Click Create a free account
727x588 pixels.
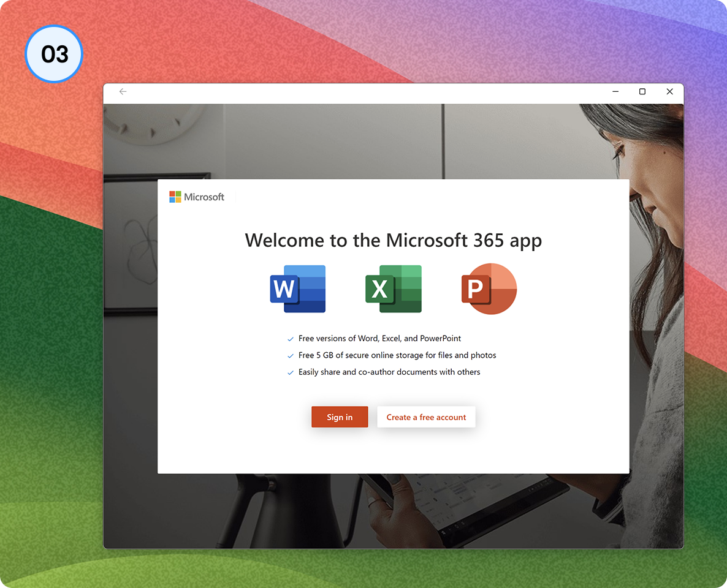[x=426, y=417]
